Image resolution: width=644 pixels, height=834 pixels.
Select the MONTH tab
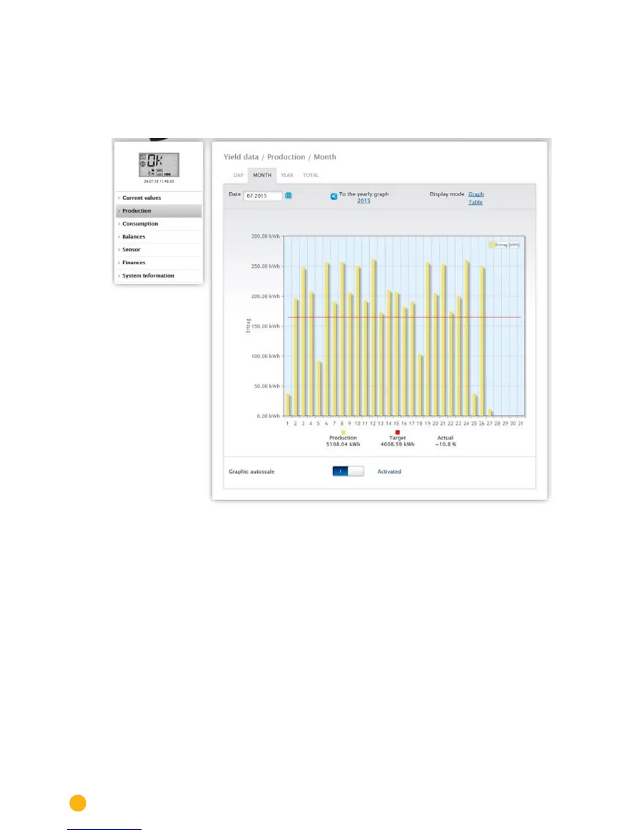pos(262,175)
